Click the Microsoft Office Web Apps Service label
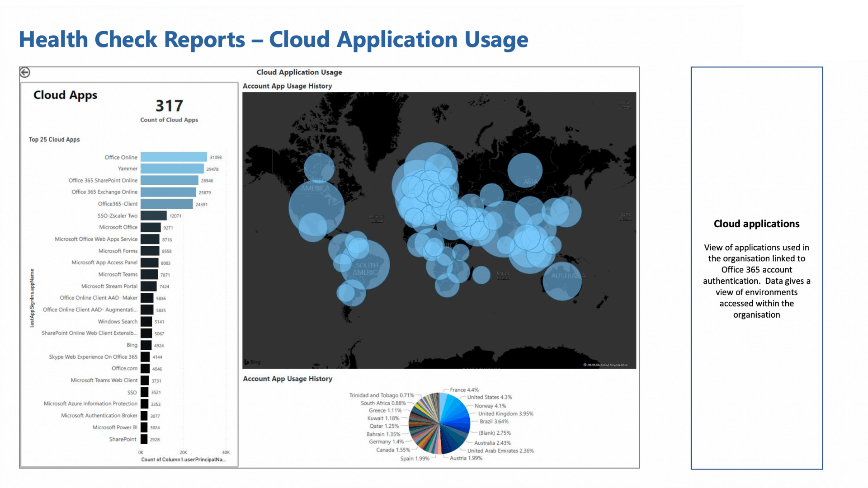 pyautogui.click(x=96, y=239)
